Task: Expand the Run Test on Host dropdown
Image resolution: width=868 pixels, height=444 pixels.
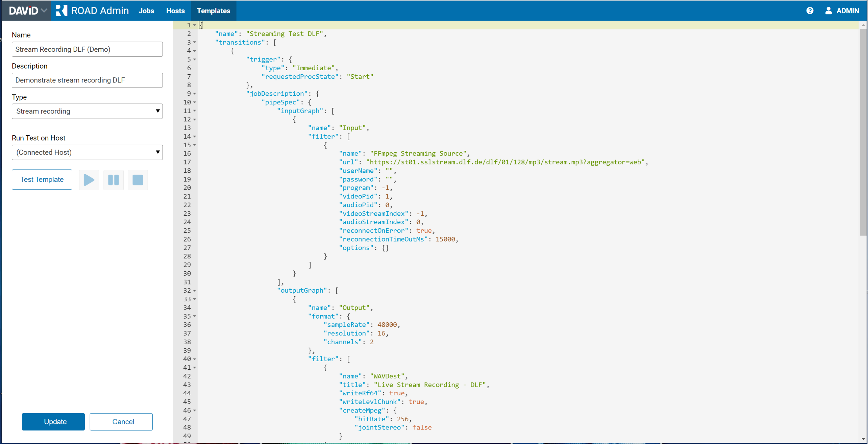Action: (x=87, y=152)
